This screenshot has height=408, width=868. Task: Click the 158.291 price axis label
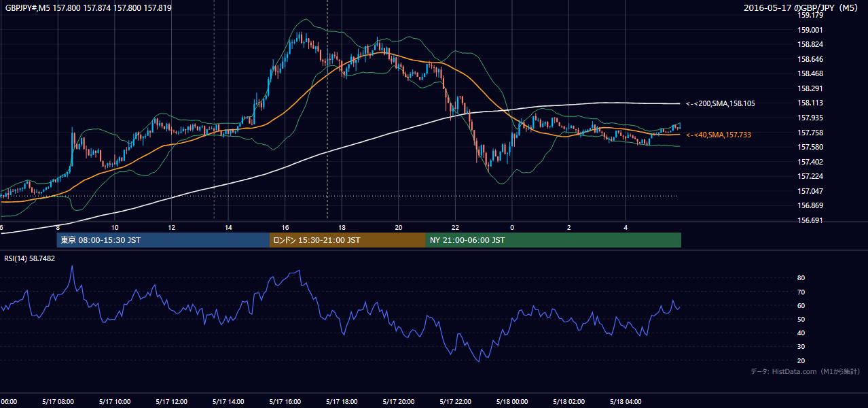(810, 88)
